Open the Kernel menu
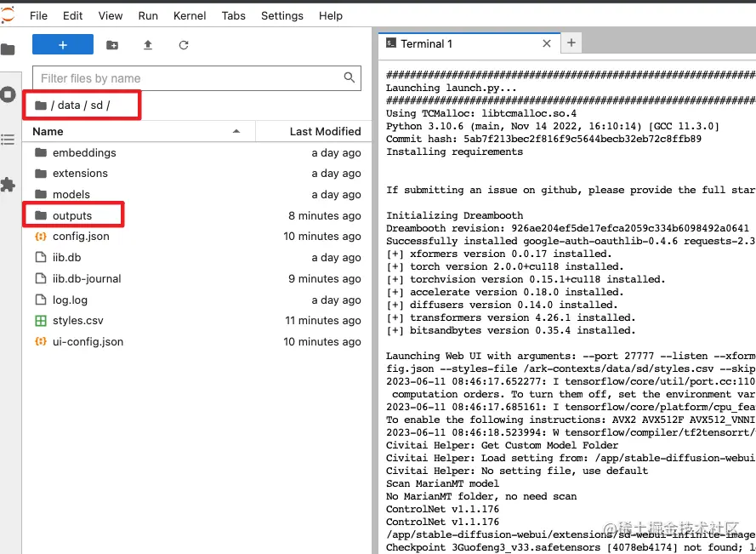The width and height of the screenshot is (756, 554). point(190,15)
